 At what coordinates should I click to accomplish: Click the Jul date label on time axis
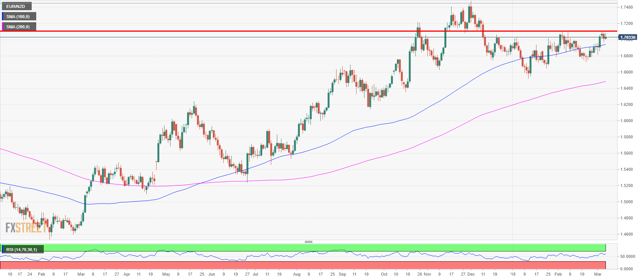255,274
